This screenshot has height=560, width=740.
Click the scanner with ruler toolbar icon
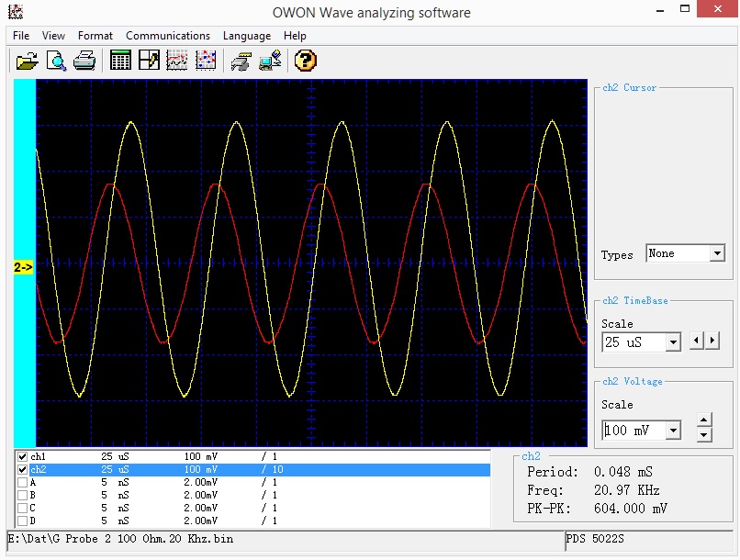tap(241, 61)
